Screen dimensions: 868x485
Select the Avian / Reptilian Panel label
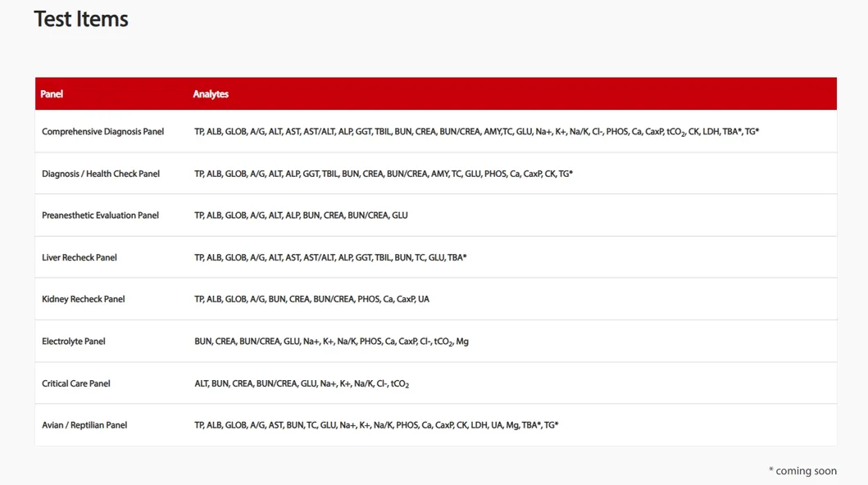[84, 425]
